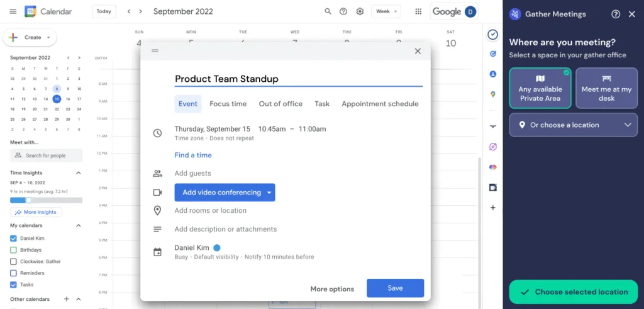This screenshot has height=309, width=644.
Task: Click Choose selected location button
Action: (574, 292)
